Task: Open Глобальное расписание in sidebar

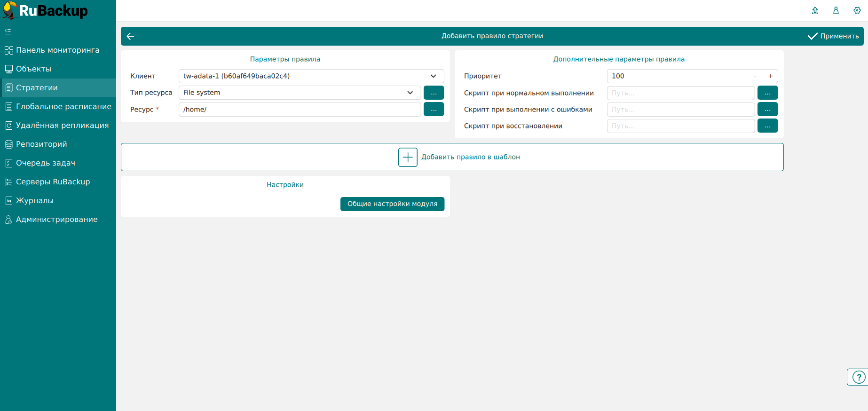Action: [63, 107]
